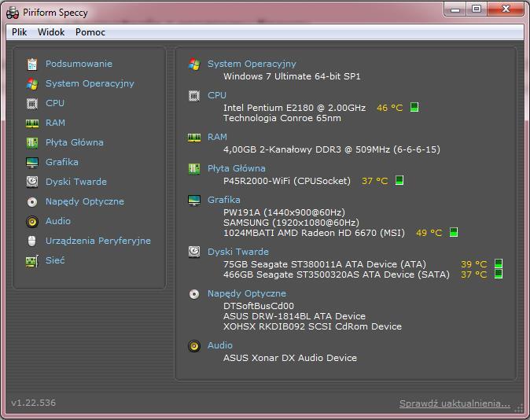The height and width of the screenshot is (420, 530).
Task: Click 'ASUS Xonar DX Audio Device' text
Action: pyautogui.click(x=289, y=358)
